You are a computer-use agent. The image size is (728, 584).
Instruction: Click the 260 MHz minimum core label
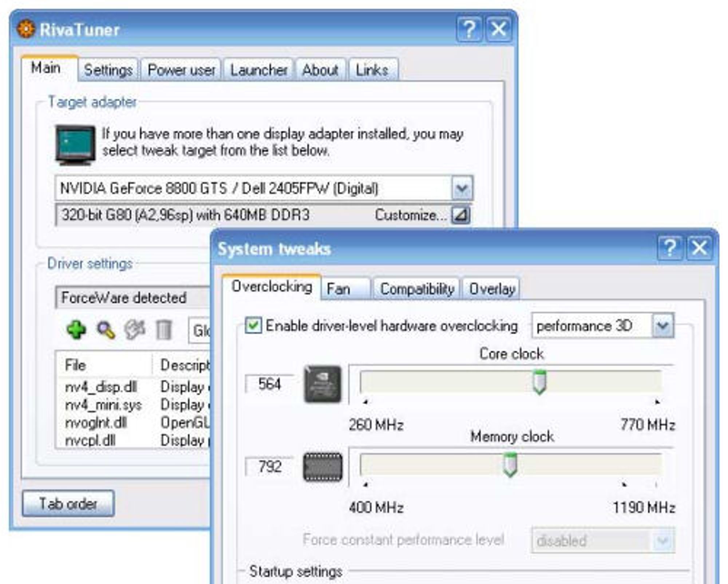(376, 425)
